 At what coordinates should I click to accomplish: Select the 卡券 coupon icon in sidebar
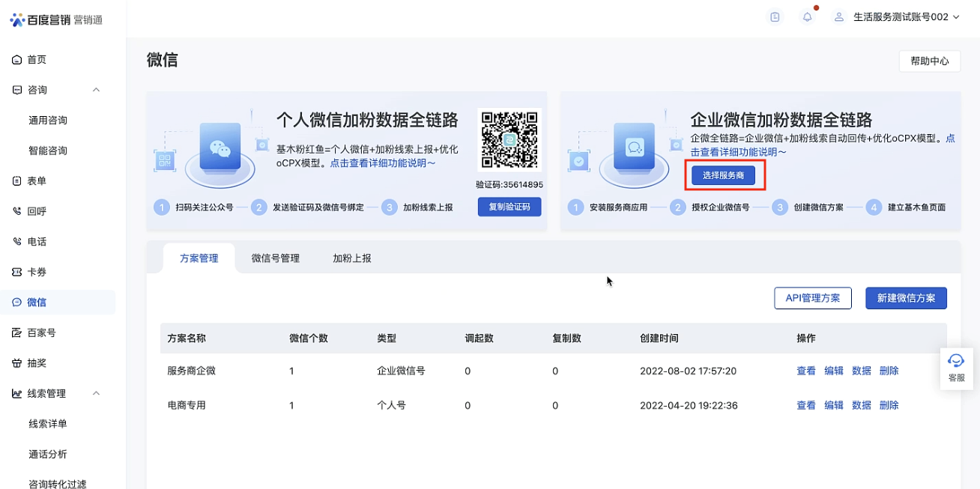(17, 272)
